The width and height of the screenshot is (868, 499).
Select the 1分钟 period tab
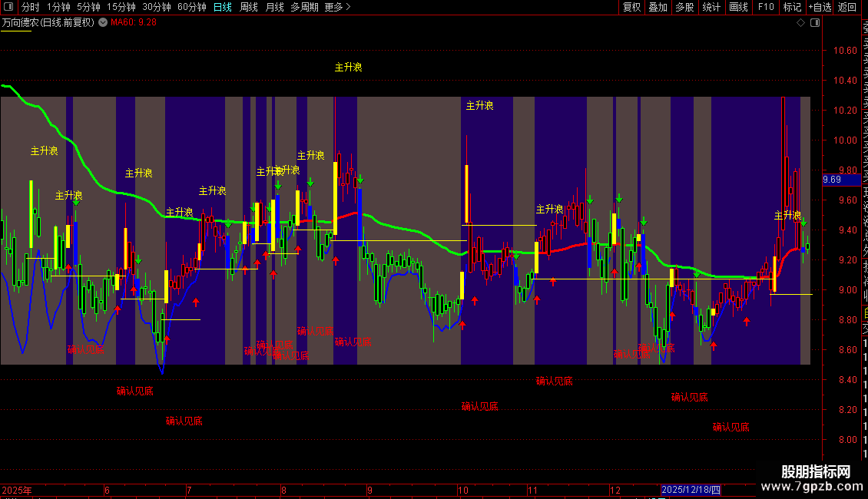point(58,7)
